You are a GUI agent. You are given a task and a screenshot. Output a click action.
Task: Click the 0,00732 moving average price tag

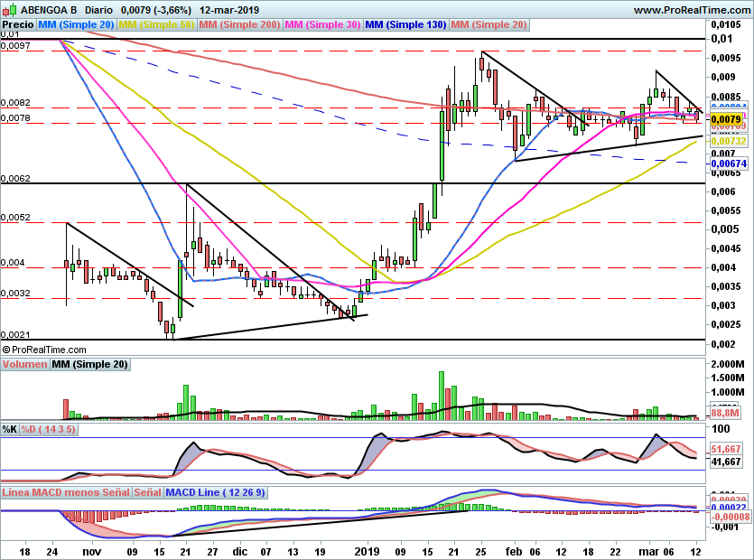tap(729, 141)
